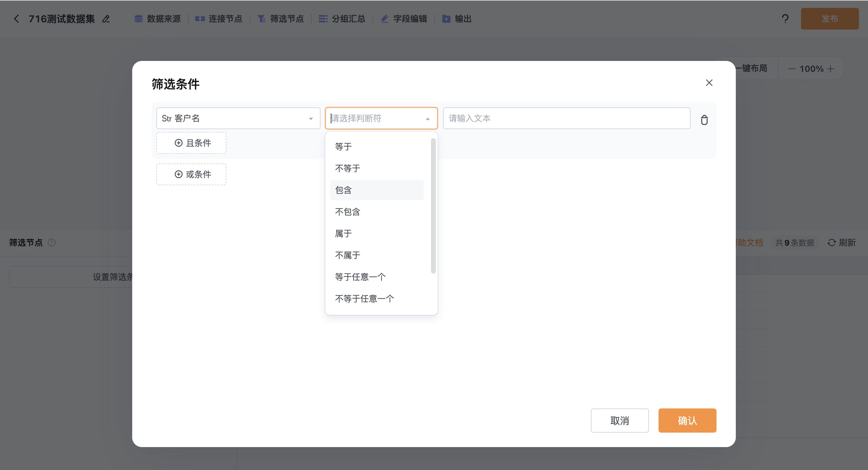Close the 筛选条件 dialog
Viewport: 868px width, 470px height.
709,83
